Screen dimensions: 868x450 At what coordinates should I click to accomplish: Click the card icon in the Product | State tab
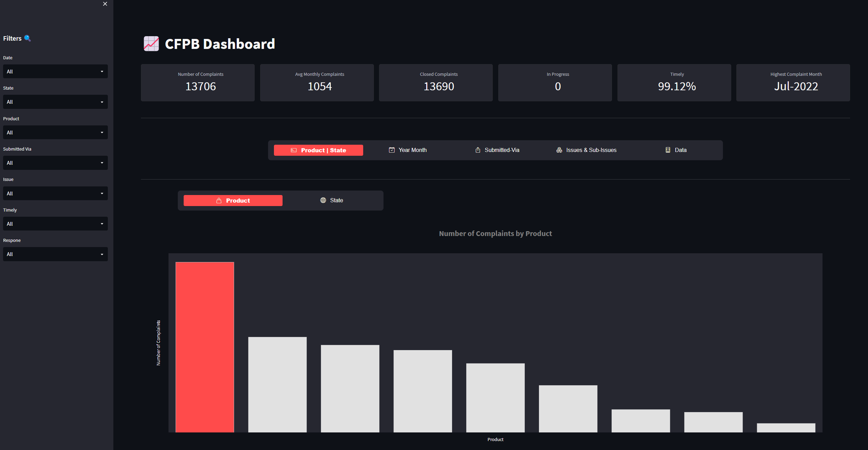point(293,150)
